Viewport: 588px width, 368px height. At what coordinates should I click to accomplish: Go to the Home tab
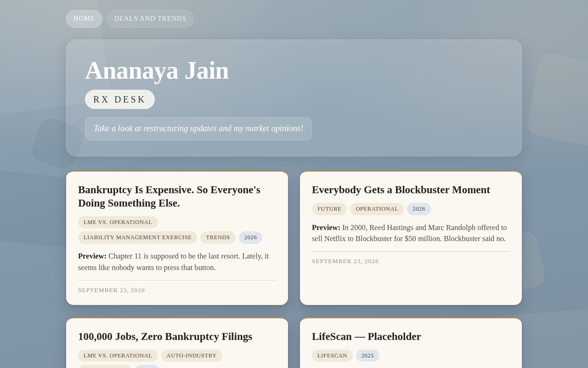(x=84, y=19)
